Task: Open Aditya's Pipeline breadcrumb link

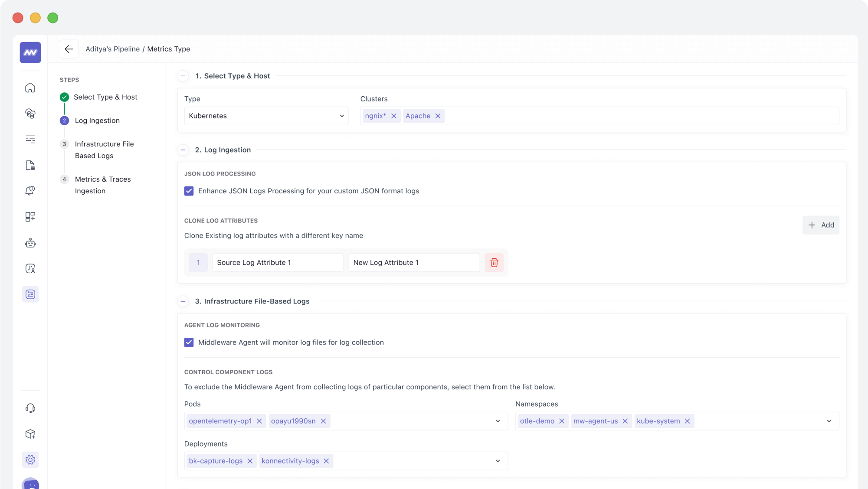Action: [x=112, y=49]
